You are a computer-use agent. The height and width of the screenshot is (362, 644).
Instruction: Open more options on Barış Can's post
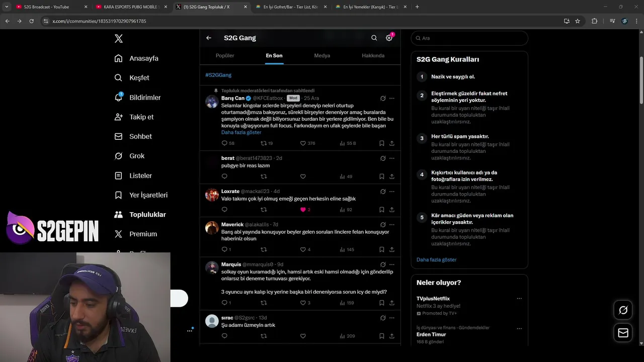pos(392,99)
